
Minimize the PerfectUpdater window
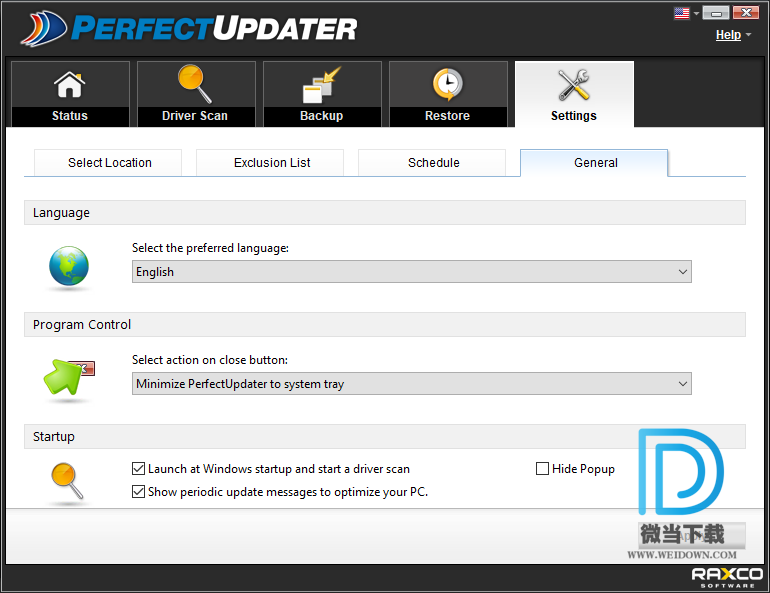point(716,12)
